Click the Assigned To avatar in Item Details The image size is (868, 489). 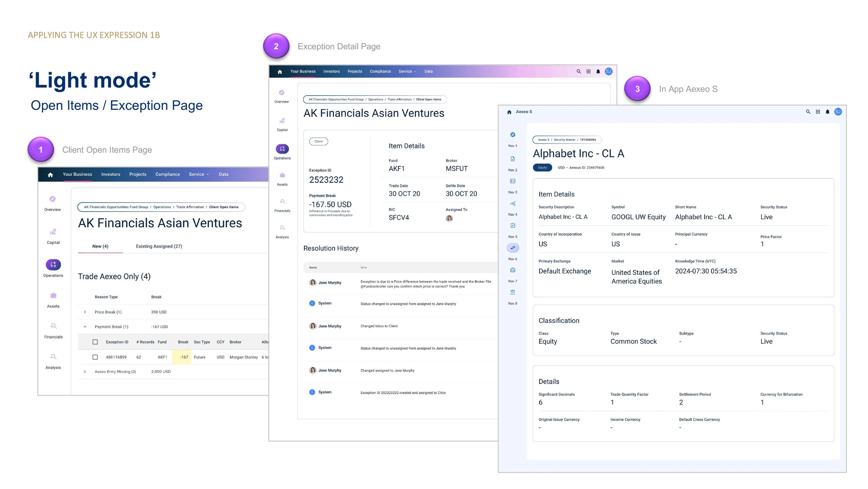pos(449,219)
